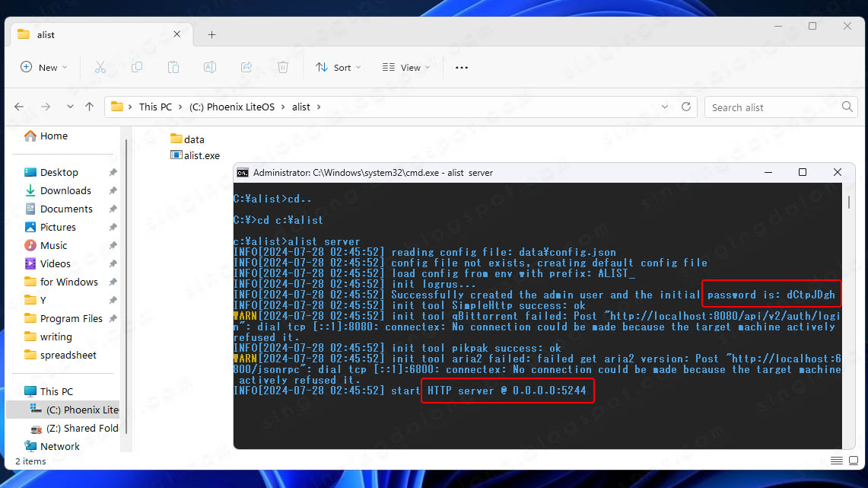Expand chevron after alist breadcrumb
Viewport: 868px width, 488px height.
[x=319, y=107]
